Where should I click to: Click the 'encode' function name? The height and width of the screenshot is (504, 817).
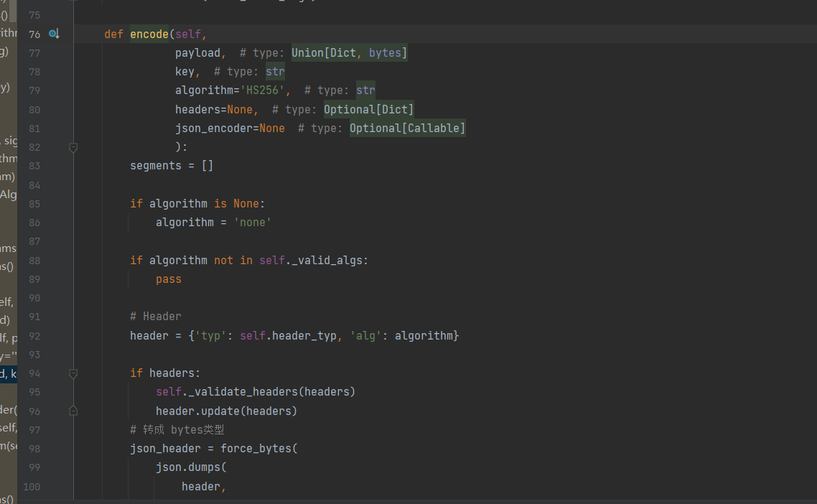click(x=149, y=34)
